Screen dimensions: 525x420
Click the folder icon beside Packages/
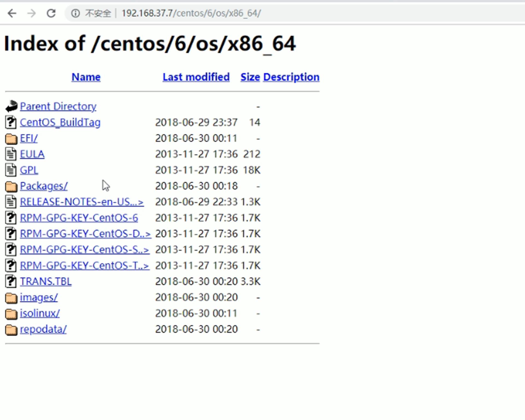[x=11, y=186]
